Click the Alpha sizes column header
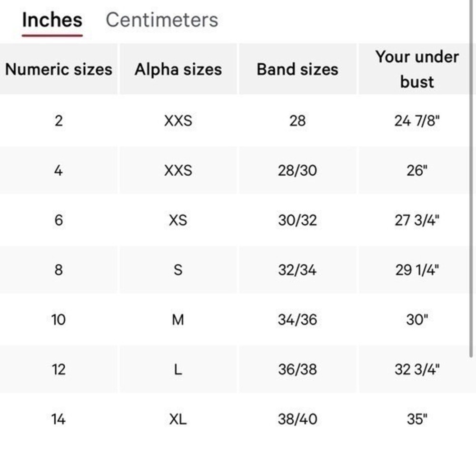 178,69
